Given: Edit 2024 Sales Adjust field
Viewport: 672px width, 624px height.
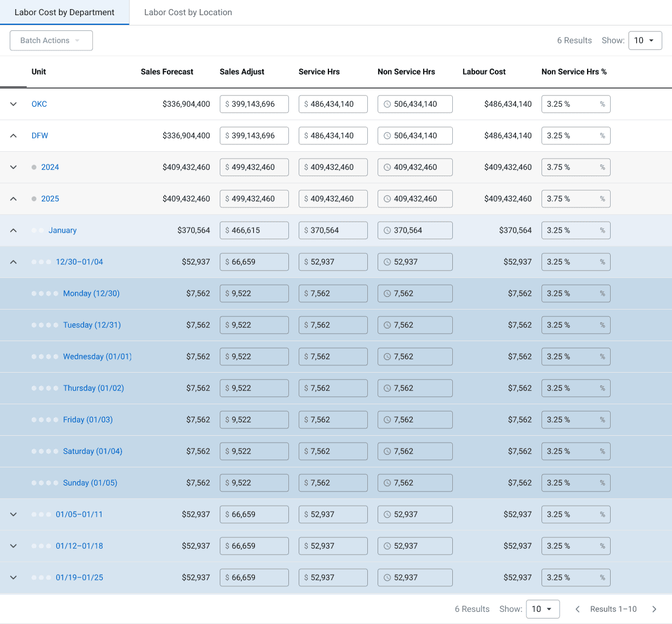Looking at the screenshot, I should coord(254,167).
